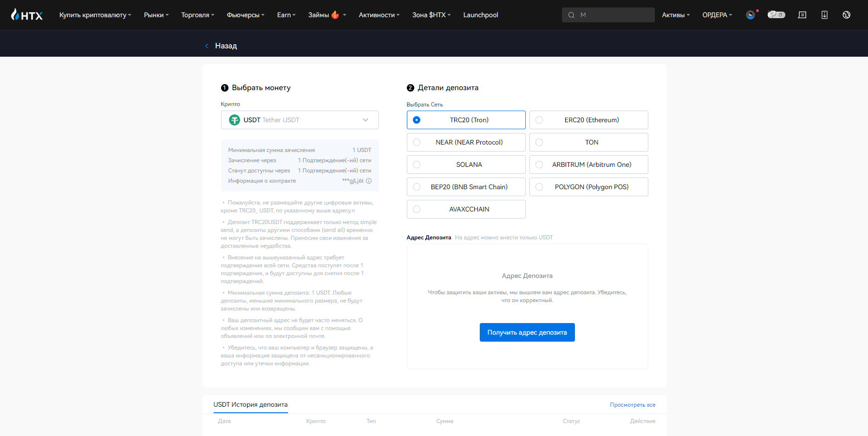
Task: Open the Просмотреть все link
Action: click(633, 405)
